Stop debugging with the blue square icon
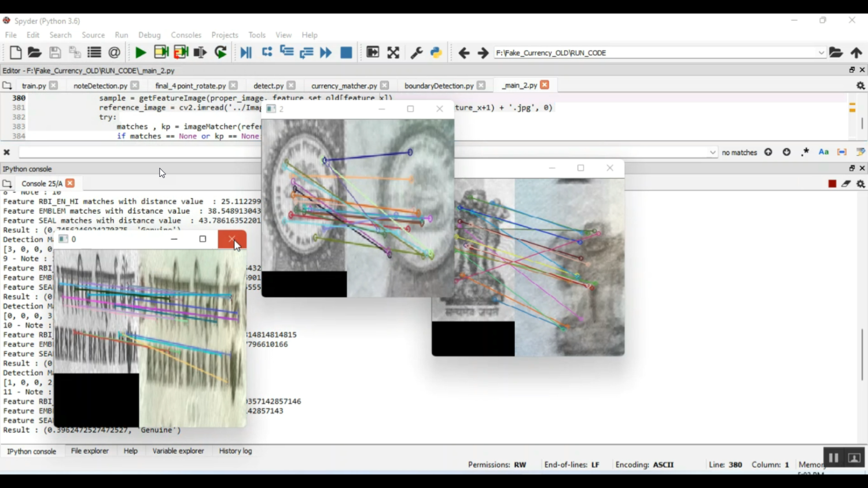Viewport: 868px width, 488px height. (346, 53)
